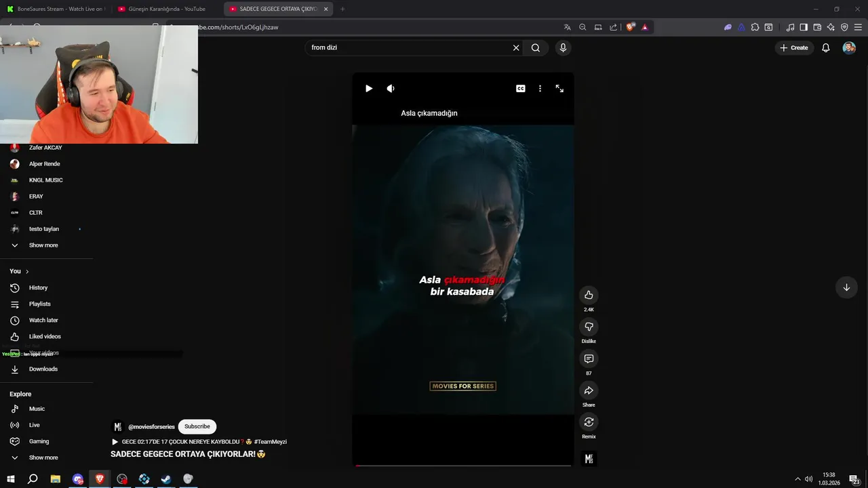Remix this Short

[x=589, y=422]
